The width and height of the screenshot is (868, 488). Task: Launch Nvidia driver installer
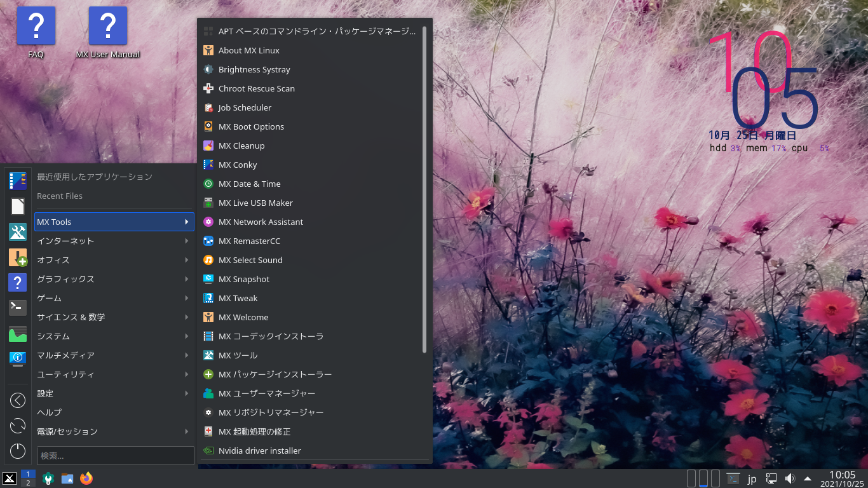click(x=311, y=451)
